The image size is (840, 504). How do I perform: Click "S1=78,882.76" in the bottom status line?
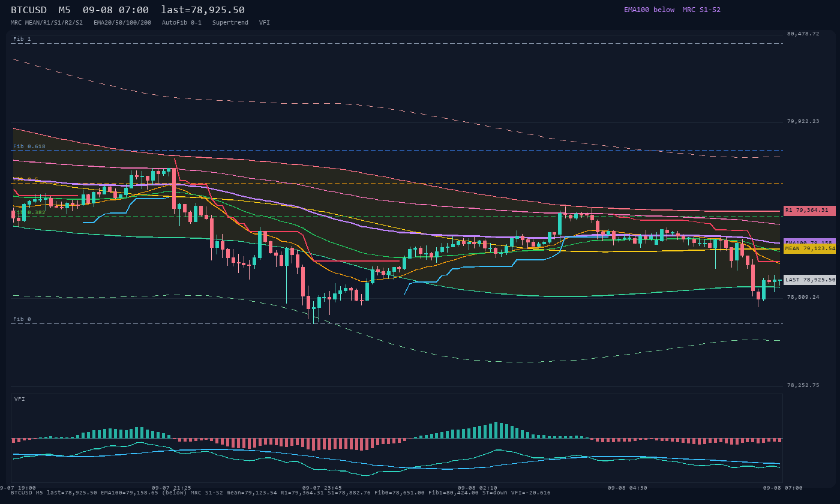point(349,493)
